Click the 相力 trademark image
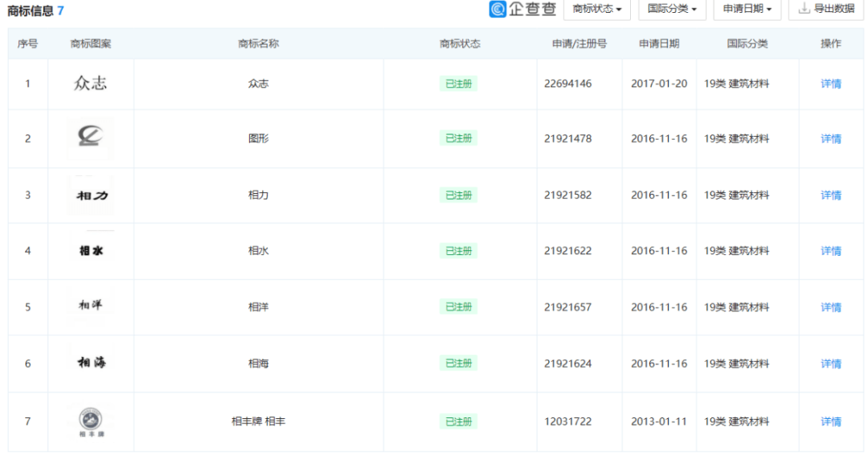 tap(90, 195)
